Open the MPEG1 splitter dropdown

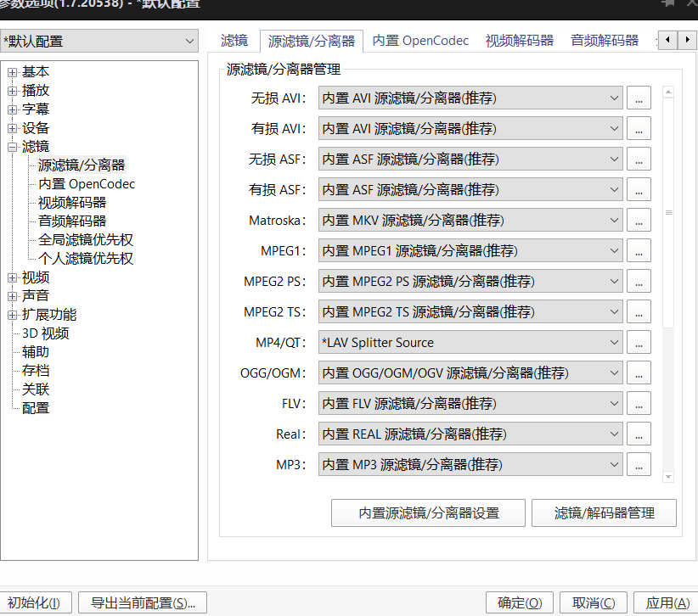pos(470,251)
